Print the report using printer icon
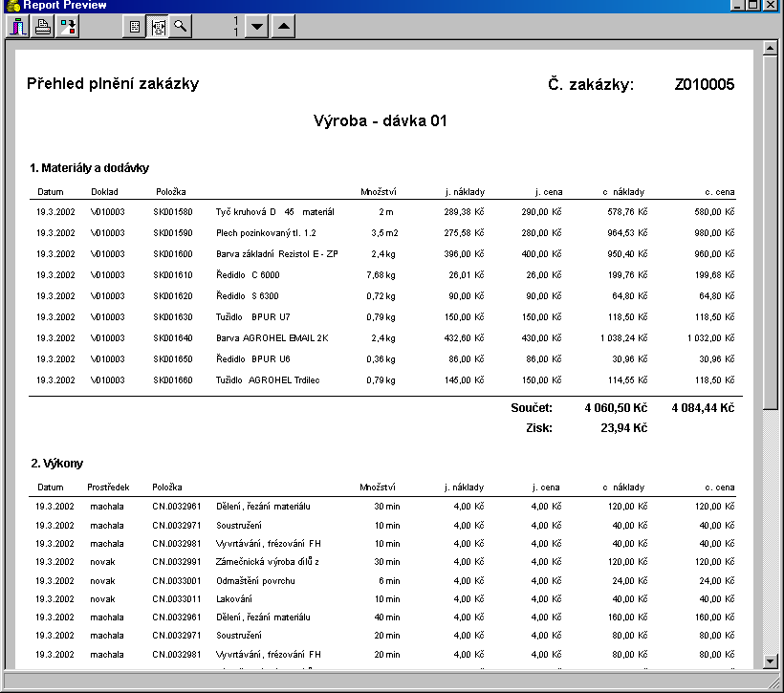The image size is (784, 693). click(x=43, y=27)
